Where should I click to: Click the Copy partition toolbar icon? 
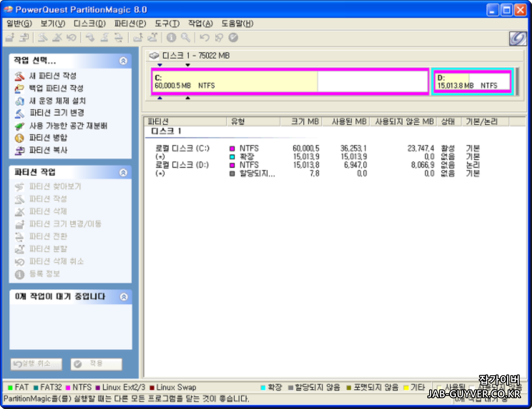pyautogui.click(x=24, y=38)
